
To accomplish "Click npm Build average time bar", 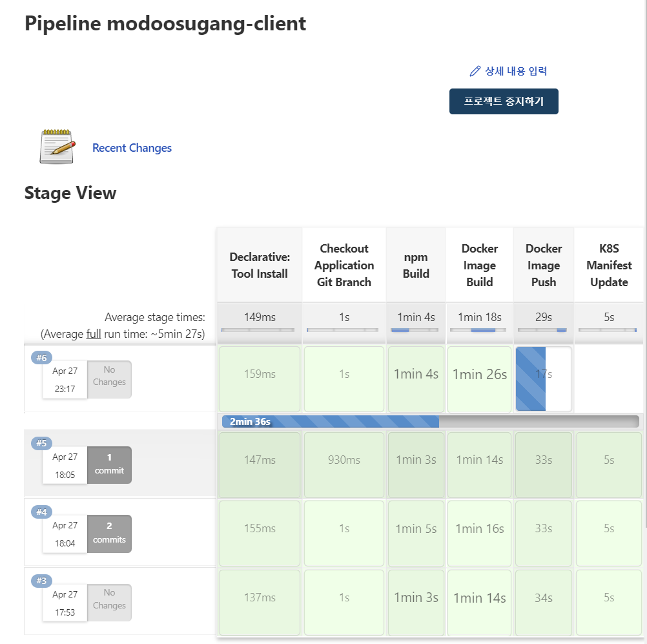I will [x=415, y=330].
